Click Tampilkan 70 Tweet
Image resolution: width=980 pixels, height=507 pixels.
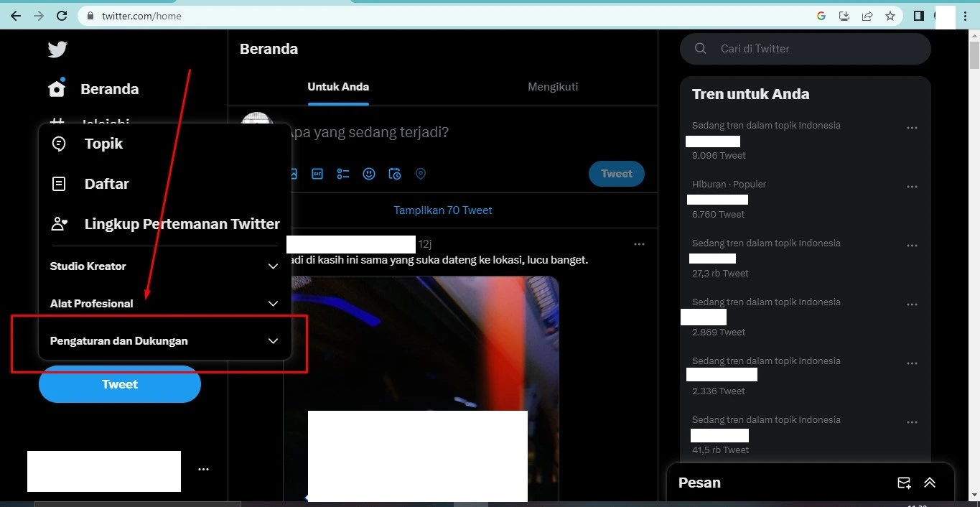pyautogui.click(x=443, y=210)
